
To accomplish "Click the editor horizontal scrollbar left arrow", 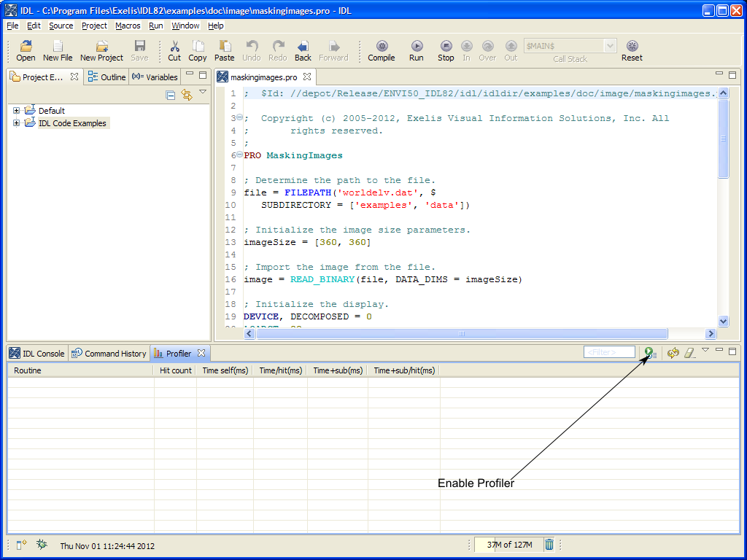I will (249, 334).
